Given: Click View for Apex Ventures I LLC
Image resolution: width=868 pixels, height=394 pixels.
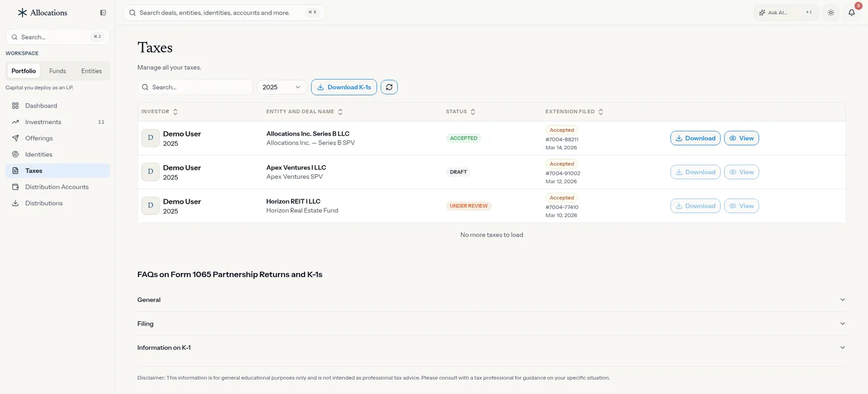Looking at the screenshot, I should (x=741, y=172).
